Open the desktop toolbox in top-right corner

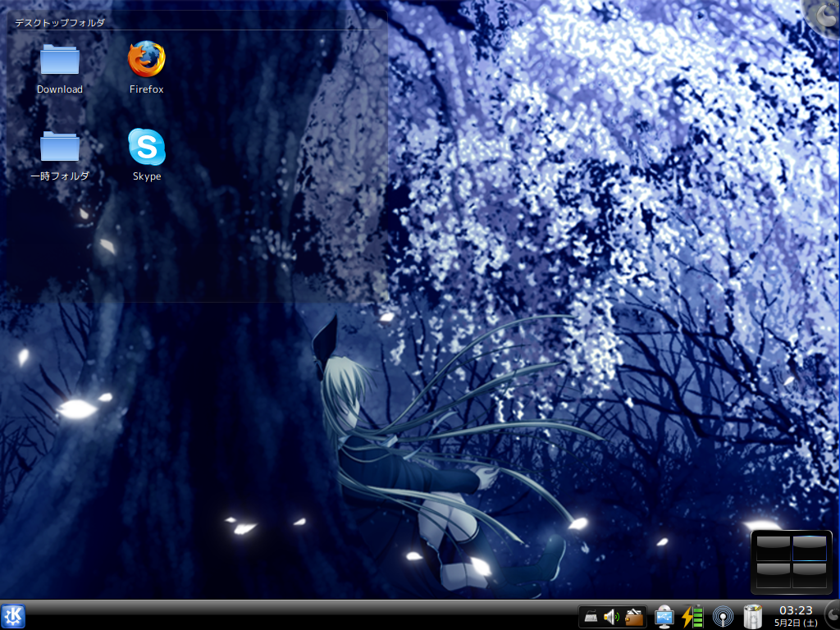pyautogui.click(x=825, y=16)
